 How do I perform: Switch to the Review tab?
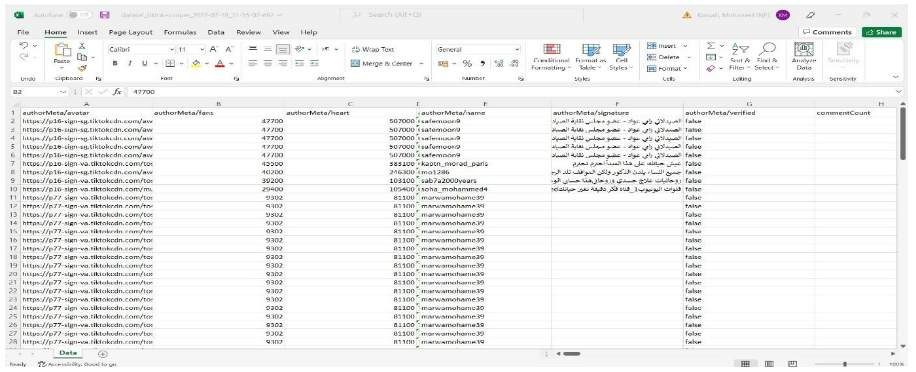(249, 32)
